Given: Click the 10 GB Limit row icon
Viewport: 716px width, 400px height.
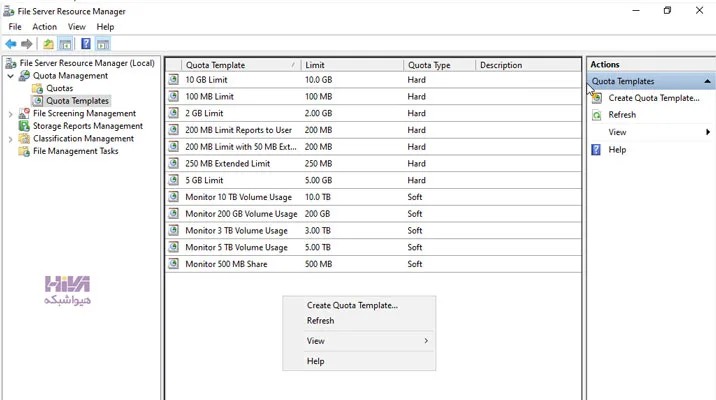Looking at the screenshot, I should click(x=174, y=79).
